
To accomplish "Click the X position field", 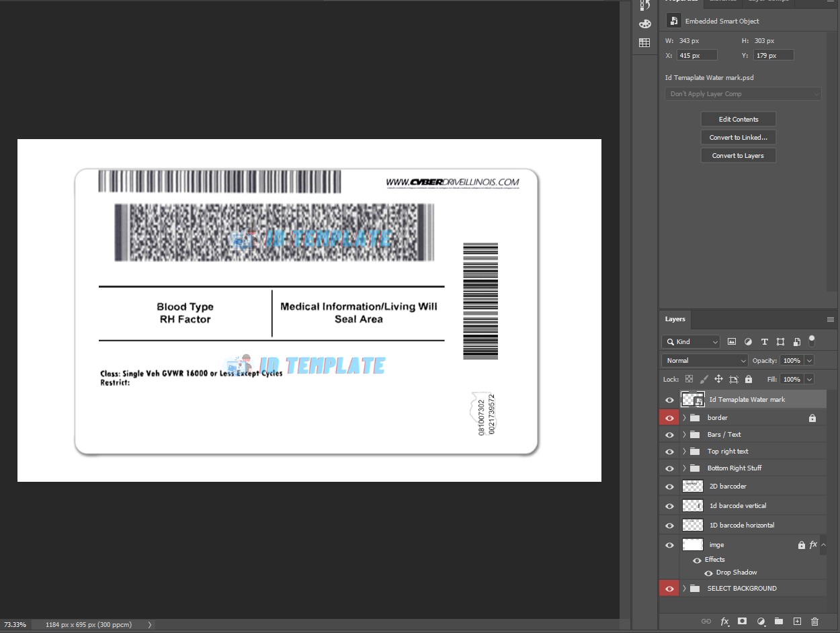I will (x=697, y=56).
